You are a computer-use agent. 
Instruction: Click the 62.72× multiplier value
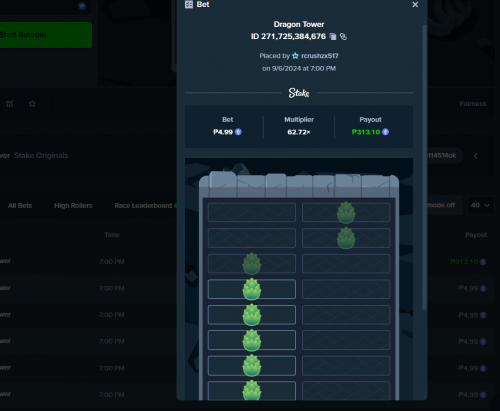(x=299, y=132)
